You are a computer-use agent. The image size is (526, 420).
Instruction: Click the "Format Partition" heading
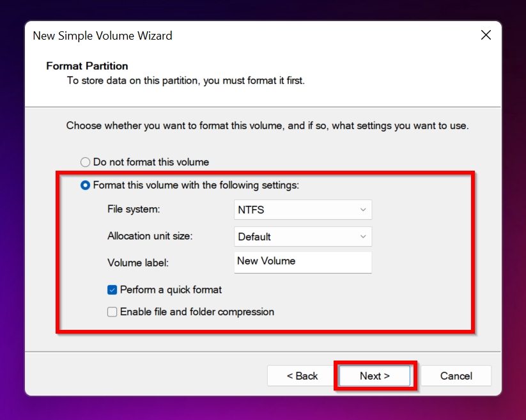pos(87,66)
